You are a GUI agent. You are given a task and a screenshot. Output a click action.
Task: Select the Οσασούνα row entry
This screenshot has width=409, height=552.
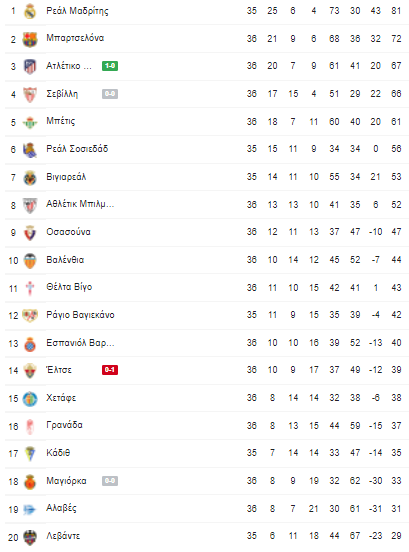click(207, 232)
